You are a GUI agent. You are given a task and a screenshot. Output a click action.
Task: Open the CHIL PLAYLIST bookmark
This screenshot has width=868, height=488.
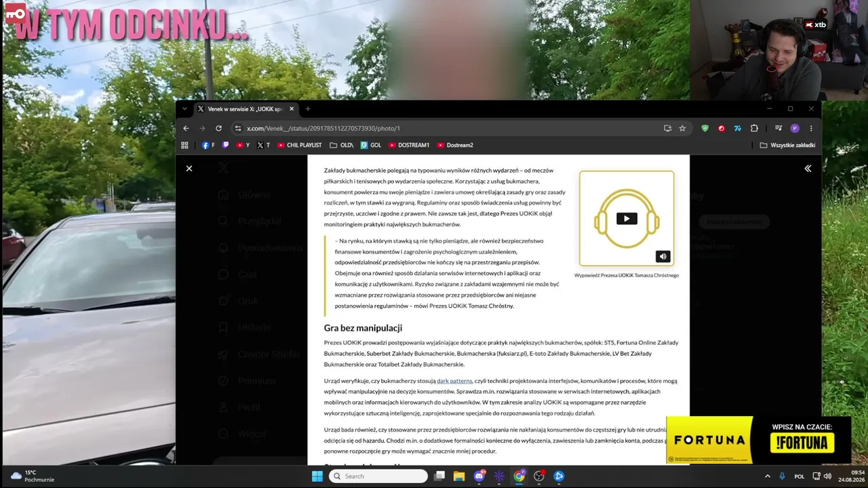(x=299, y=145)
